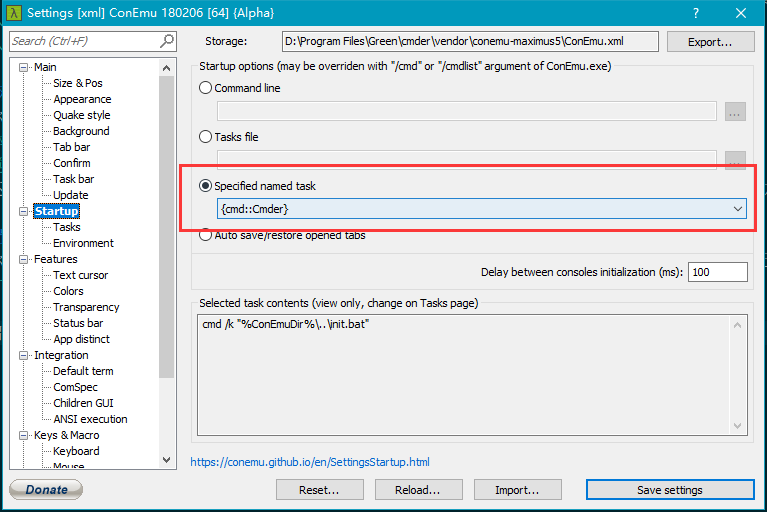Click the search magnifier icon
Viewport: 767px width, 512px height.
point(167,41)
